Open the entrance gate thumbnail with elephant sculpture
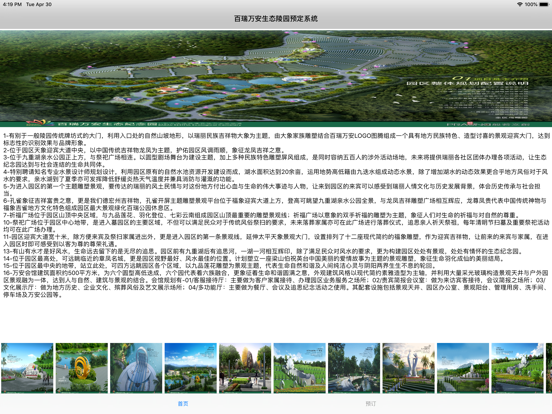Viewport: 552px width, 414px height. coord(27,368)
